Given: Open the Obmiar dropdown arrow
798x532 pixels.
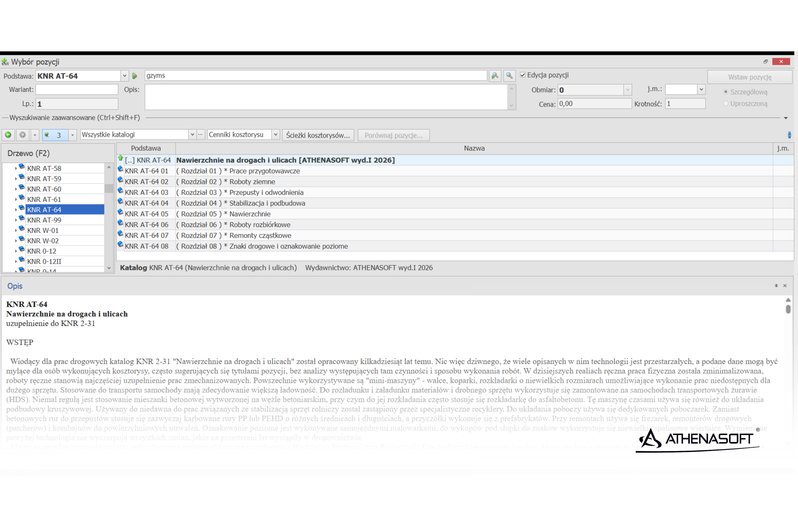Looking at the screenshot, I should click(627, 90).
